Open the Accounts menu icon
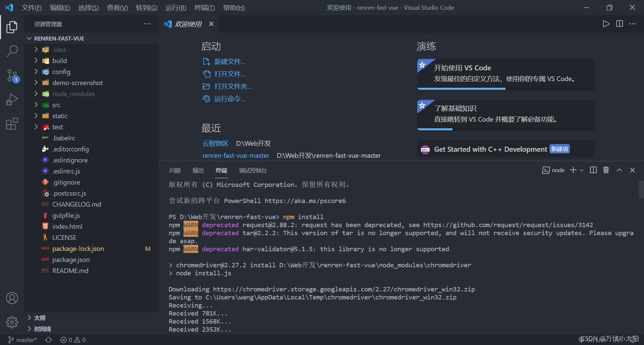The width and height of the screenshot is (644, 345). 12,298
